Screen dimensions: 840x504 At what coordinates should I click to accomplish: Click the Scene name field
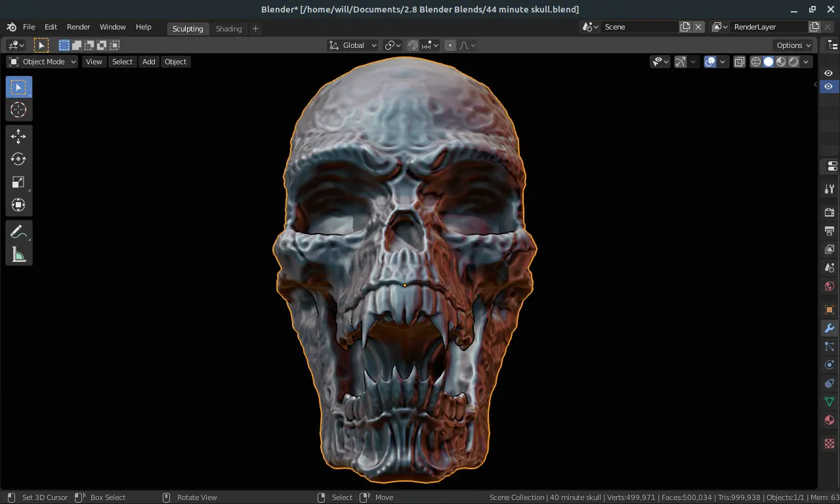[x=639, y=27]
